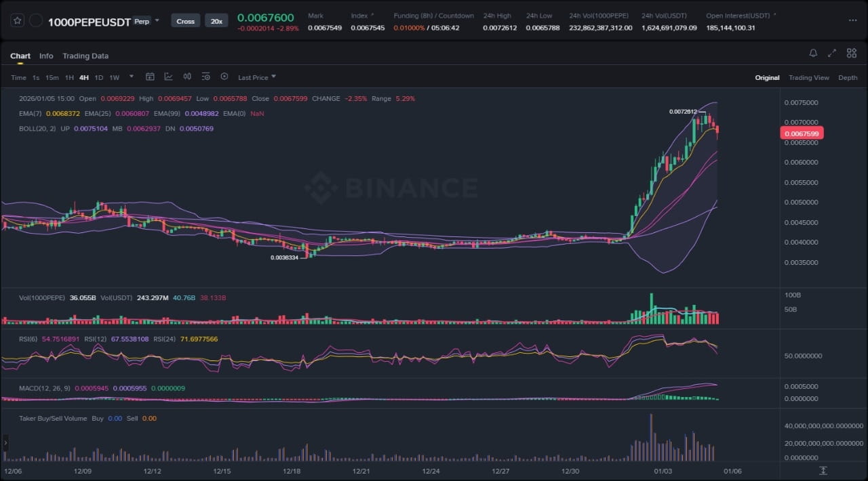This screenshot has width=868, height=481.
Task: Click the Funding rate 0.01000% value
Action: click(x=409, y=28)
